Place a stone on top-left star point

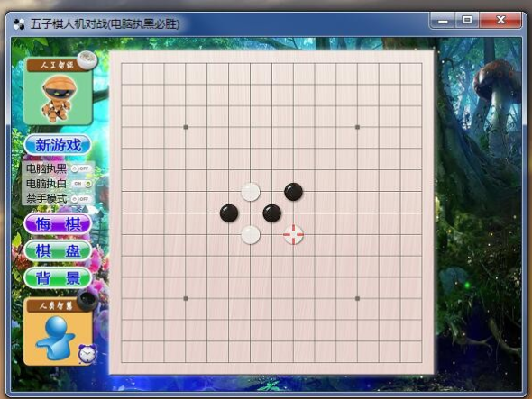tap(186, 127)
